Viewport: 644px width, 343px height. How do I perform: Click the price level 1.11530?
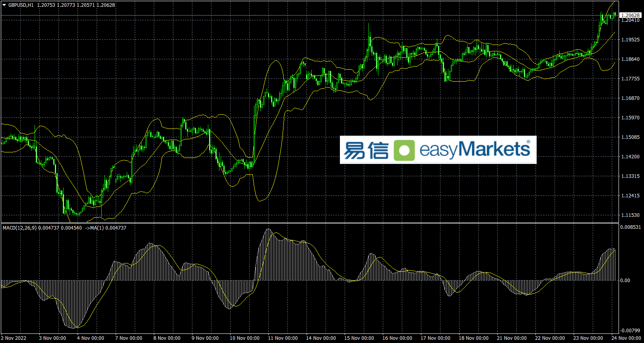(630, 215)
